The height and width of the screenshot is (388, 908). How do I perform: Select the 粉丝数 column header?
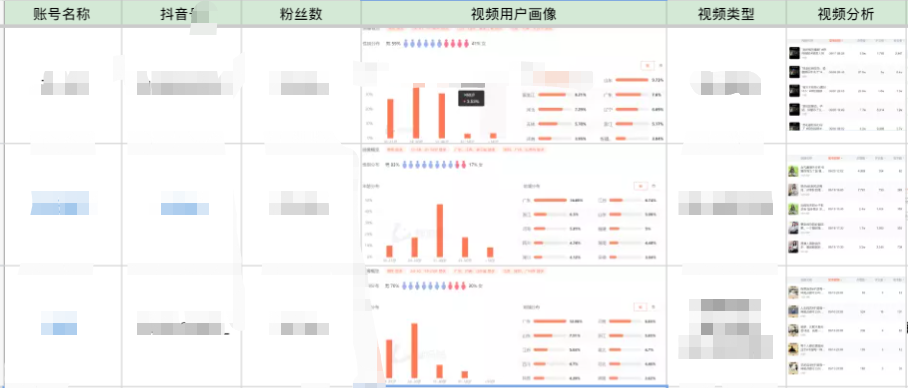(301, 13)
